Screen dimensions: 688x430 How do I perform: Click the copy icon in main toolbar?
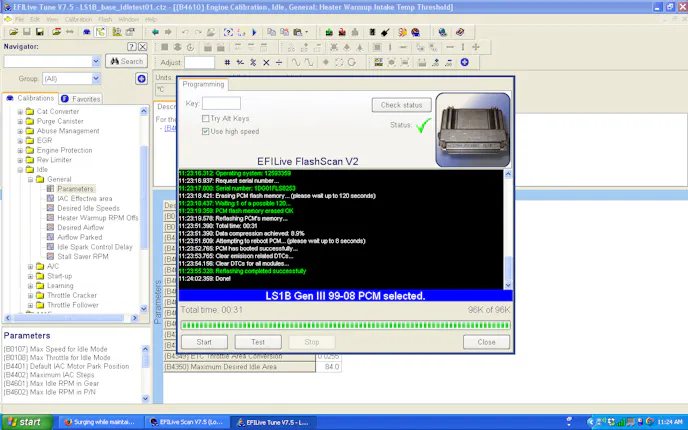coord(272,32)
